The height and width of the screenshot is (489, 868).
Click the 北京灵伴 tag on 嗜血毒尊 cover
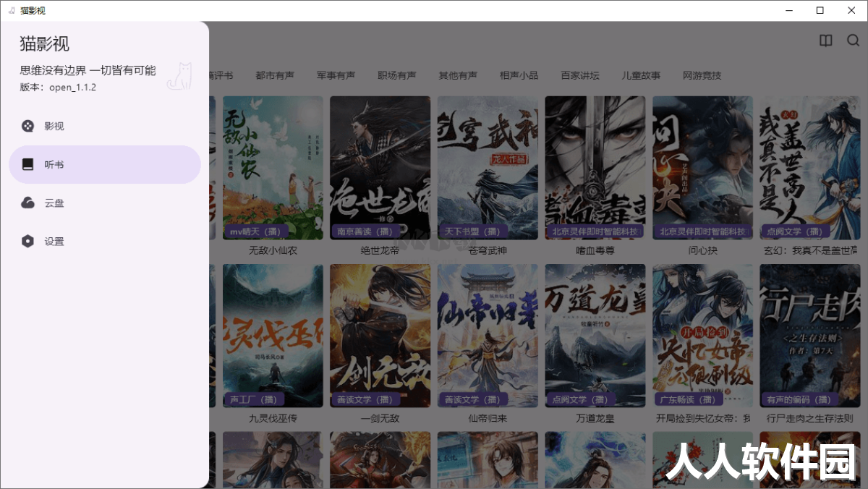[595, 231]
